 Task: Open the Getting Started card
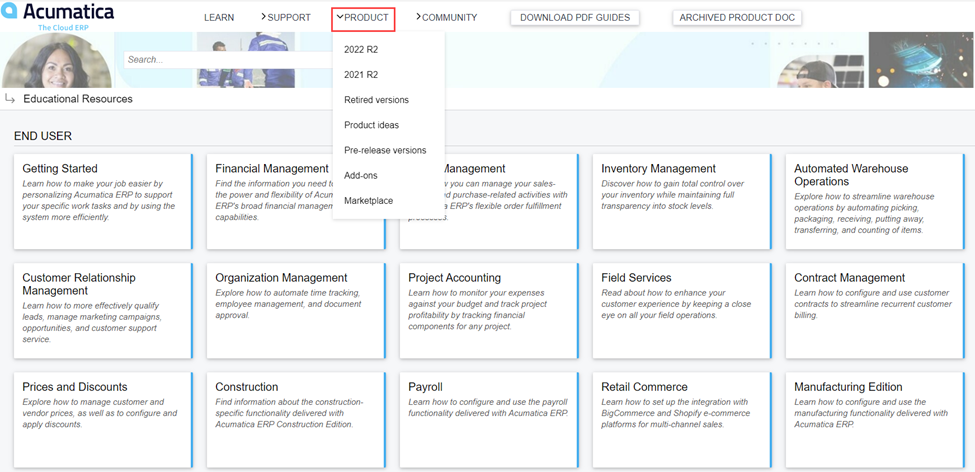(x=103, y=201)
